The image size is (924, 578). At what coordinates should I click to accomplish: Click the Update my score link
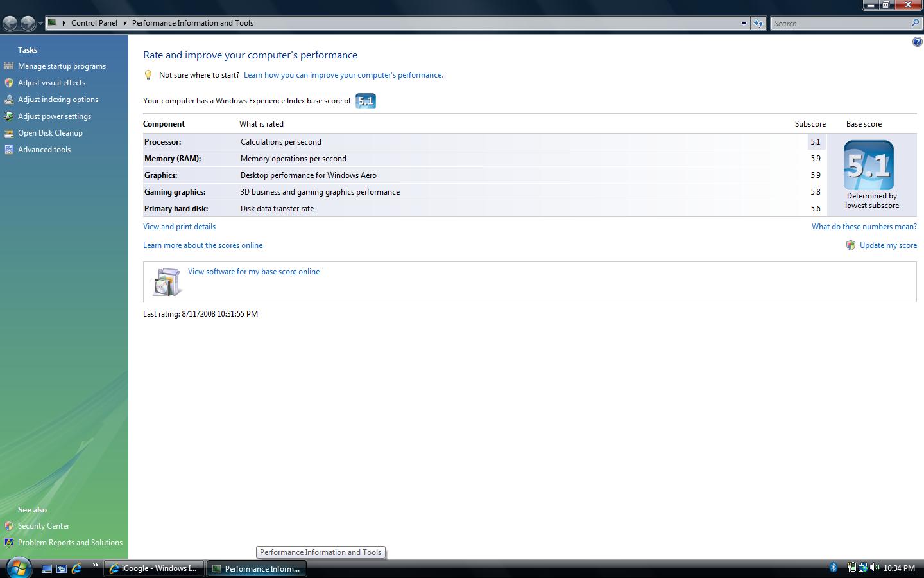888,245
